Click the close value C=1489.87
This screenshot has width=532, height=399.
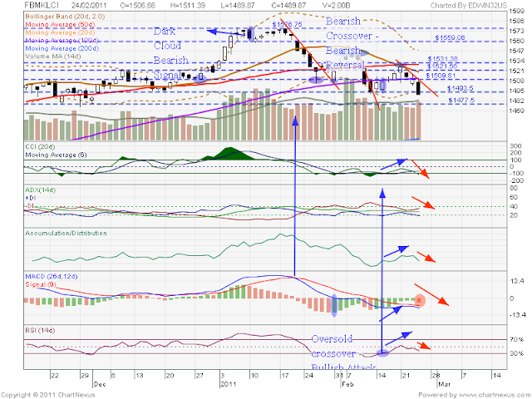tap(288, 6)
